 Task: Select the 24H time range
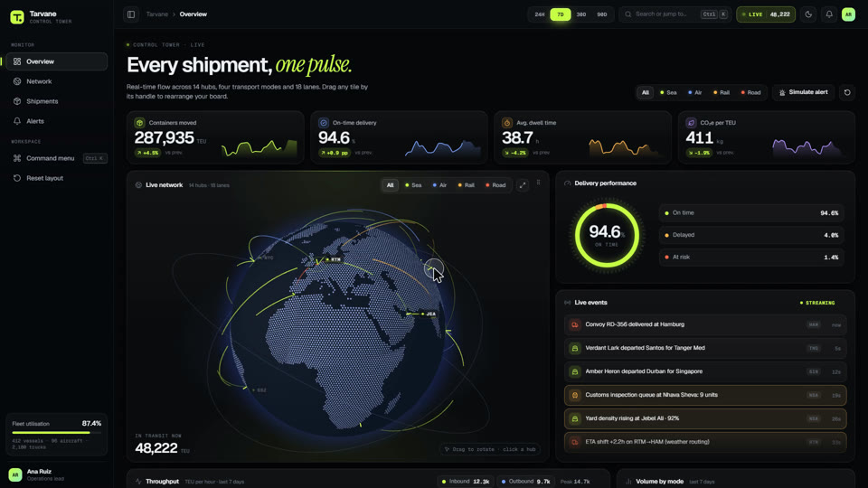[x=539, y=14]
